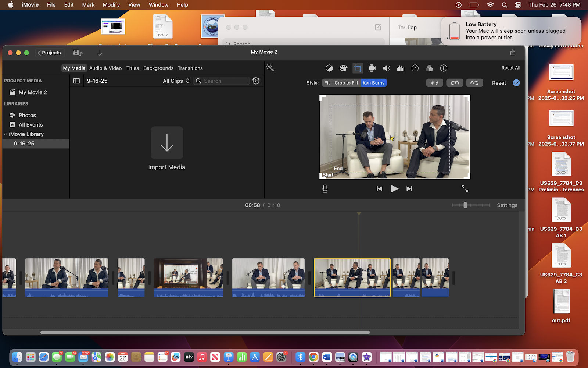Open Noise Reduction and Equalizer tool
The image size is (588, 368).
[x=401, y=68]
